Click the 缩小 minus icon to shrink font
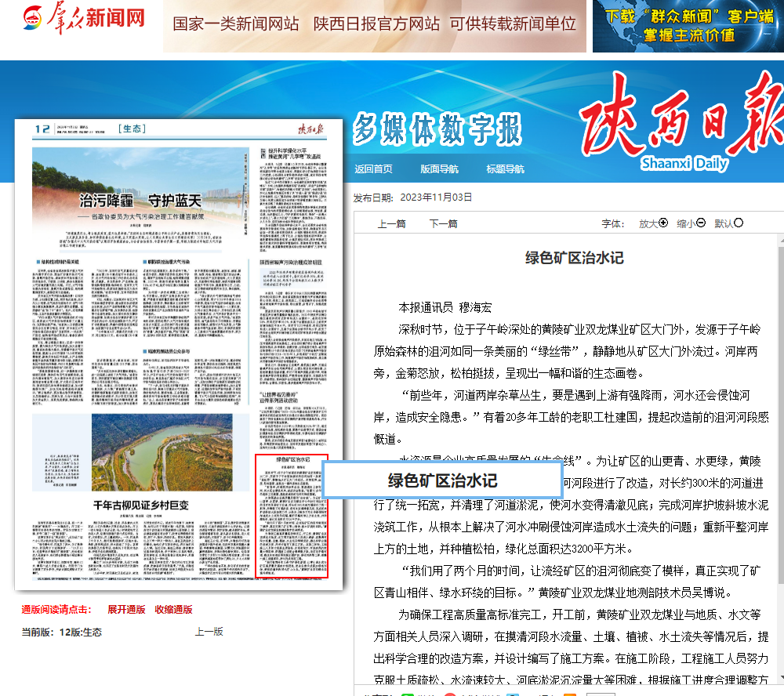This screenshot has height=696, width=784. [701, 223]
